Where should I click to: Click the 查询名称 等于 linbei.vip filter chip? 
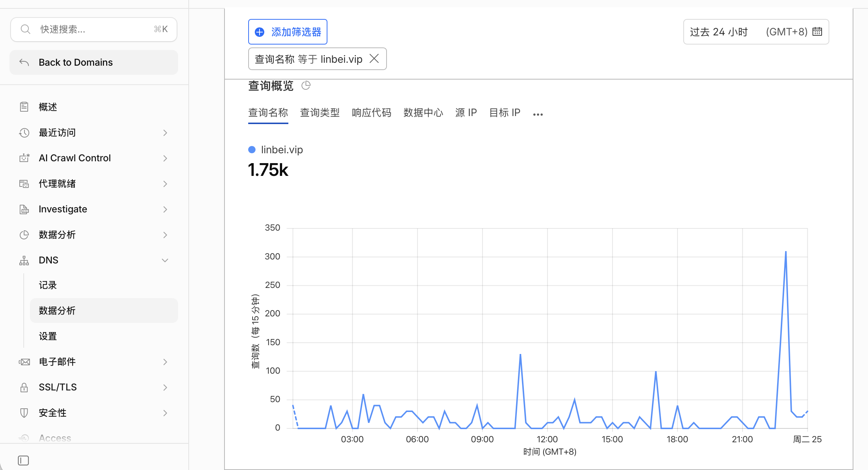317,59
